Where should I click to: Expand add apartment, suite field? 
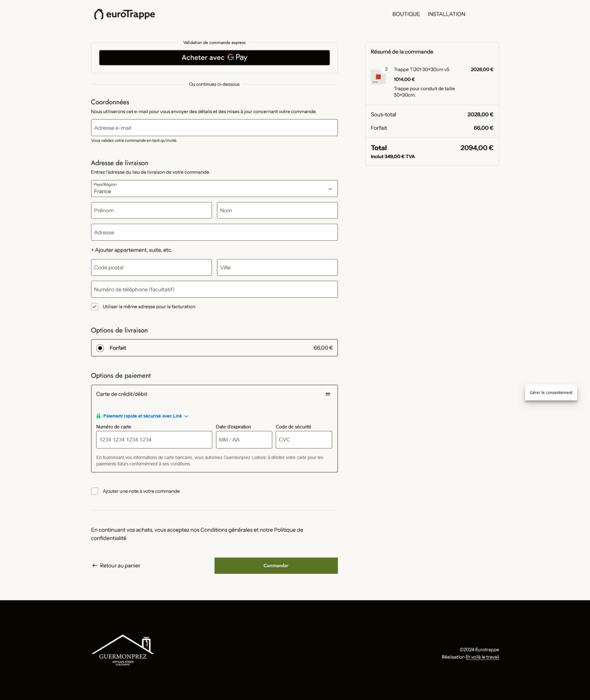[x=132, y=250]
